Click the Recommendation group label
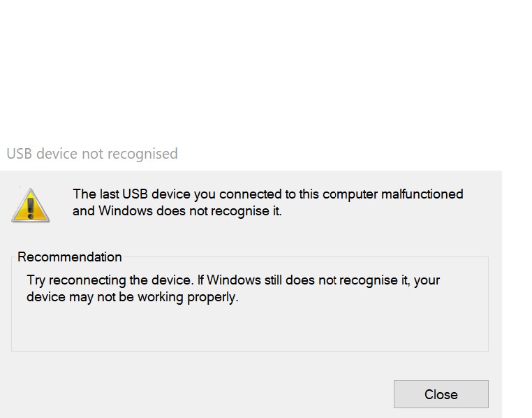532x418 pixels. pyautogui.click(x=70, y=257)
